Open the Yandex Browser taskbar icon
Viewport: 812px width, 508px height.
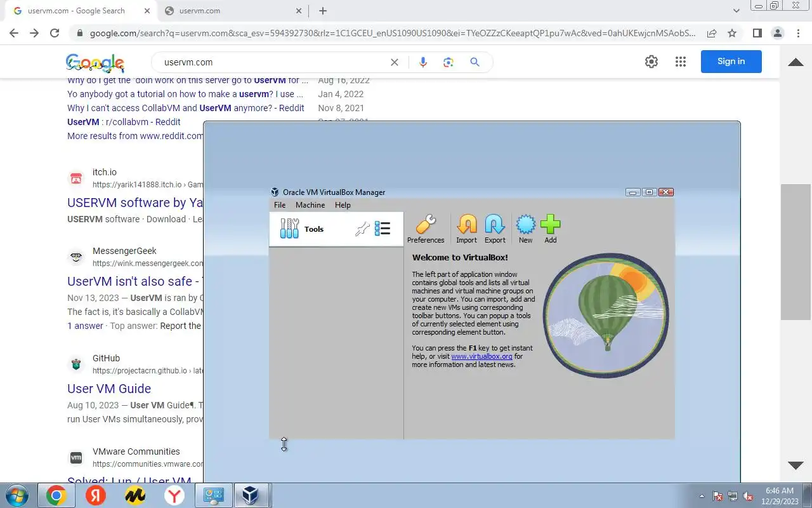[x=174, y=495]
